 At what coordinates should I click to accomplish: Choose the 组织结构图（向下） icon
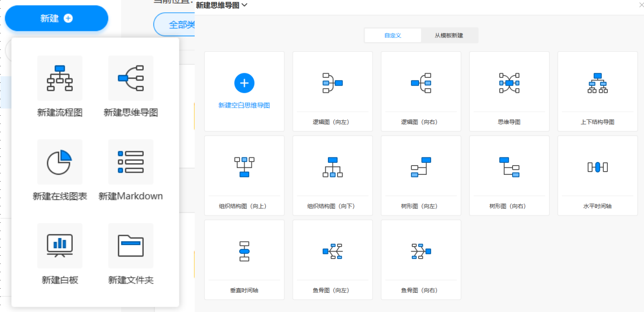click(333, 167)
